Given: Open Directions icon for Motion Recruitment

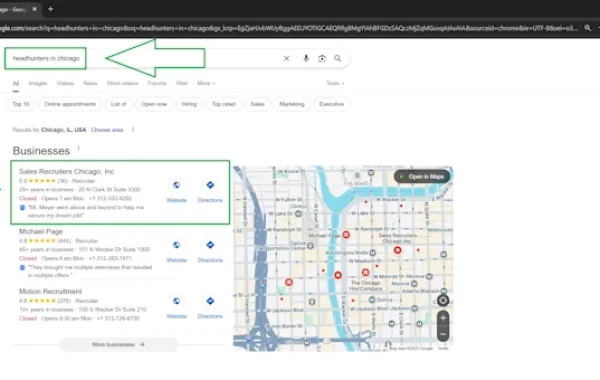Looking at the screenshot, I should click(x=210, y=301).
